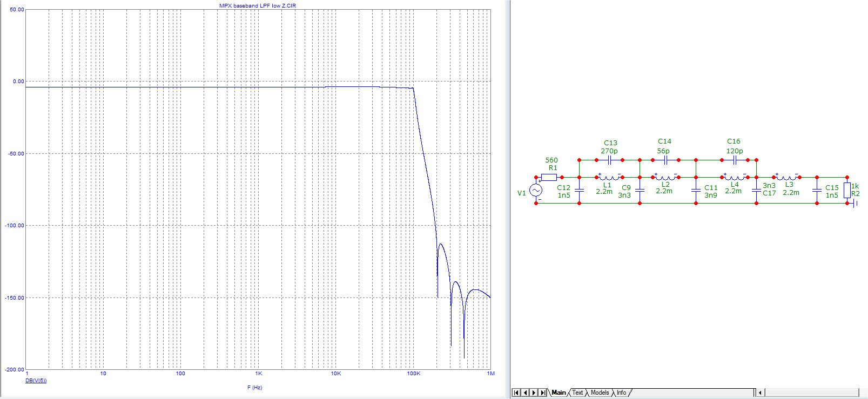Image resolution: width=868 pixels, height=399 pixels.
Task: Select the V1 AC voltage source symbol
Action: (536, 190)
